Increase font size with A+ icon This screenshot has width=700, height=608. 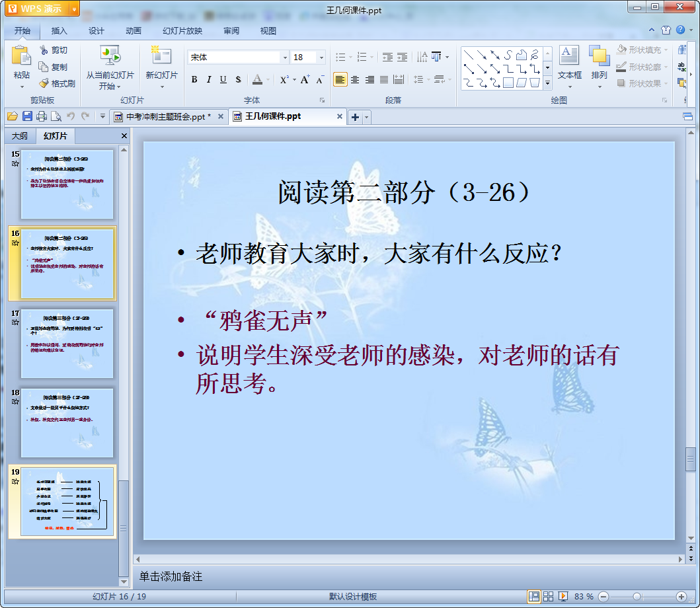click(x=305, y=79)
